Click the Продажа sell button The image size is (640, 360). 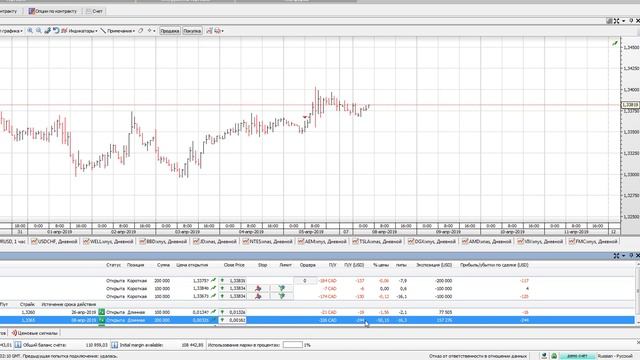169,31
